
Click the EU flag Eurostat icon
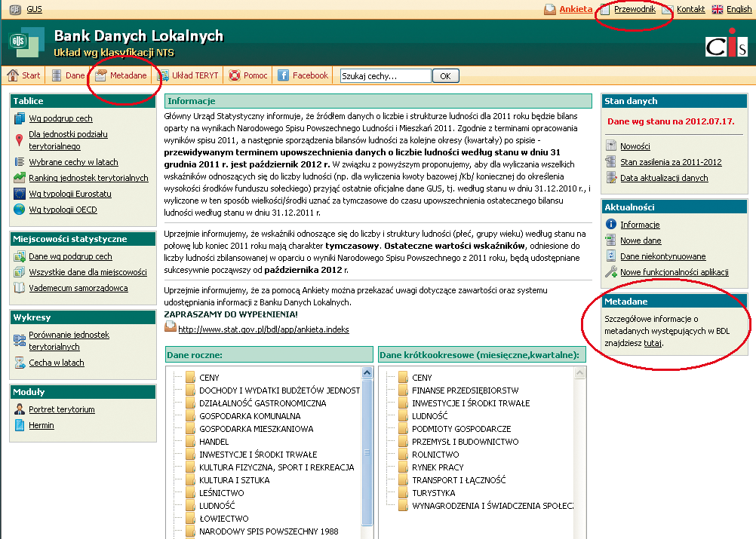coord(20,194)
